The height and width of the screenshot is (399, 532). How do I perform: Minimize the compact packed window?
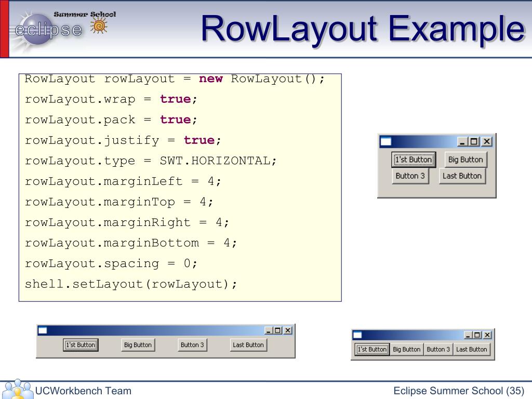pyautogui.click(x=468, y=335)
